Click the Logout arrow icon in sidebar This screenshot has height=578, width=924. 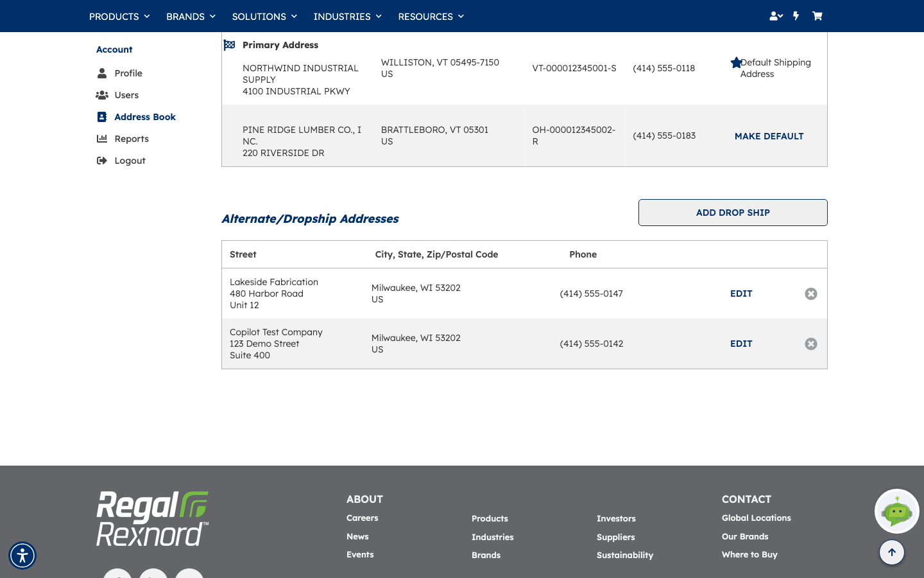tap(102, 161)
